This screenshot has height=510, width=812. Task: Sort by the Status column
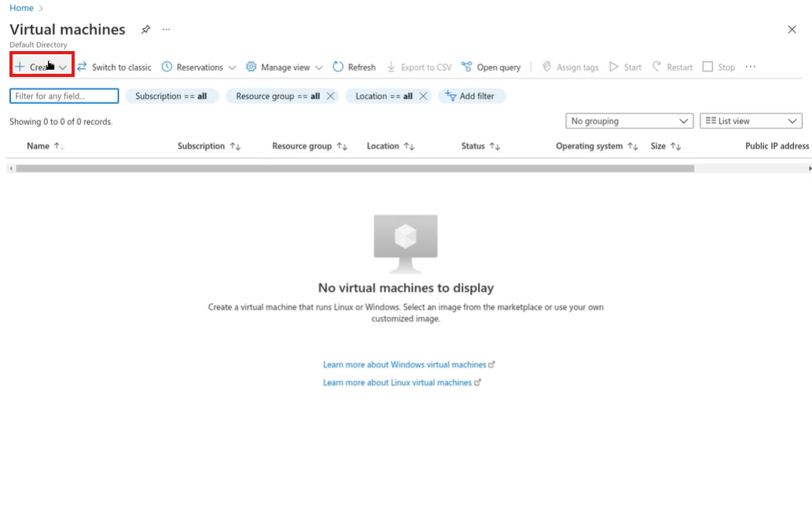480,146
